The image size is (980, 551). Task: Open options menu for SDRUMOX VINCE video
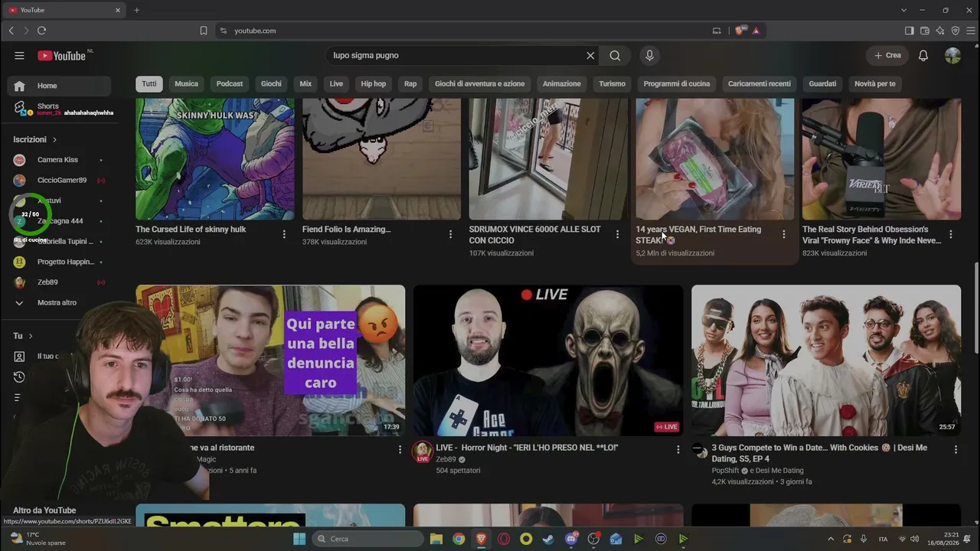pyautogui.click(x=617, y=234)
